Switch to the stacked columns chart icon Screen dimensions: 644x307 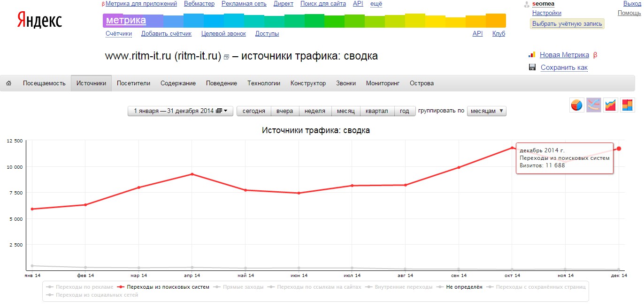pyautogui.click(x=628, y=105)
